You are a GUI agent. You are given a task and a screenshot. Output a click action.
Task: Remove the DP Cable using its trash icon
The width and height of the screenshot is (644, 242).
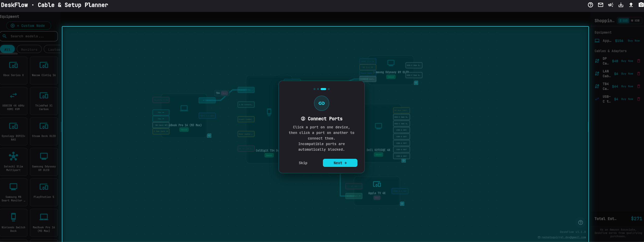point(639,61)
